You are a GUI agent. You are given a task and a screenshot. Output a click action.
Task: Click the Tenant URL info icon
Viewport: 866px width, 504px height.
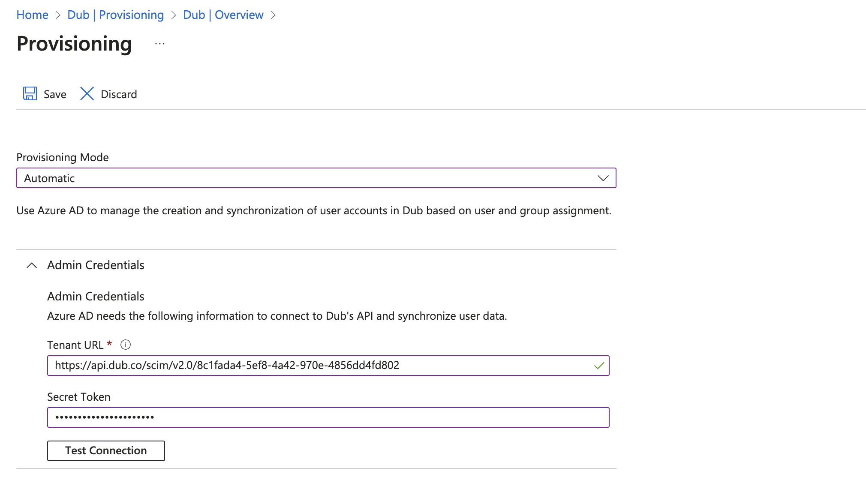(x=126, y=345)
